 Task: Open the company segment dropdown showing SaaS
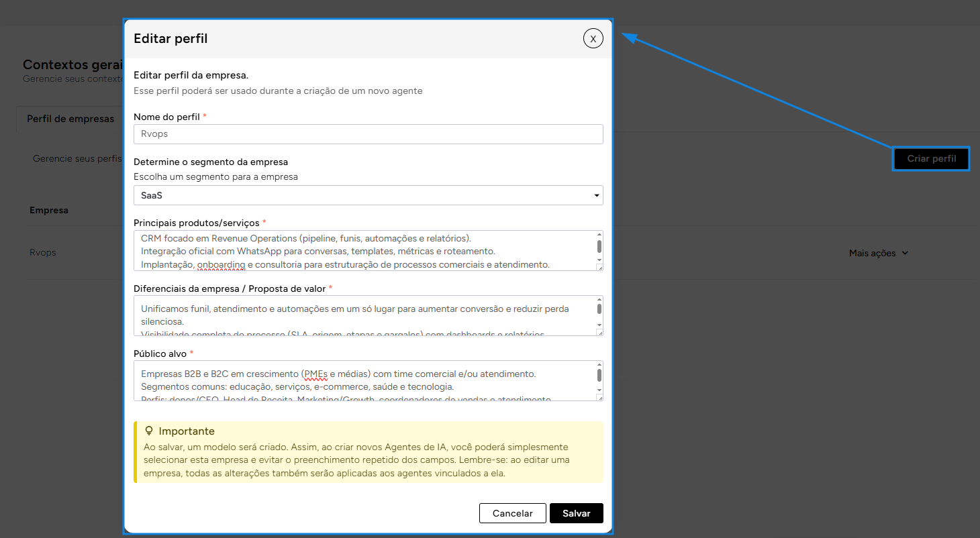pyautogui.click(x=368, y=195)
